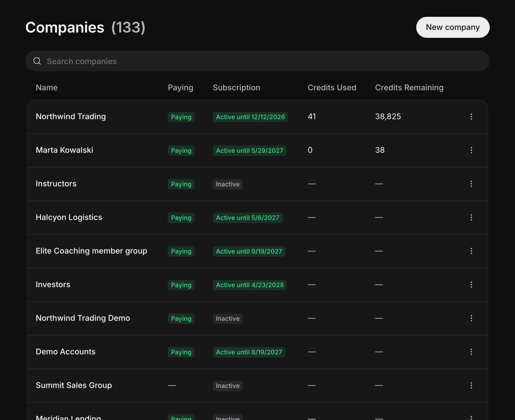515x420 pixels.
Task: Open row options for Elite Coaching member group
Action: (x=471, y=251)
